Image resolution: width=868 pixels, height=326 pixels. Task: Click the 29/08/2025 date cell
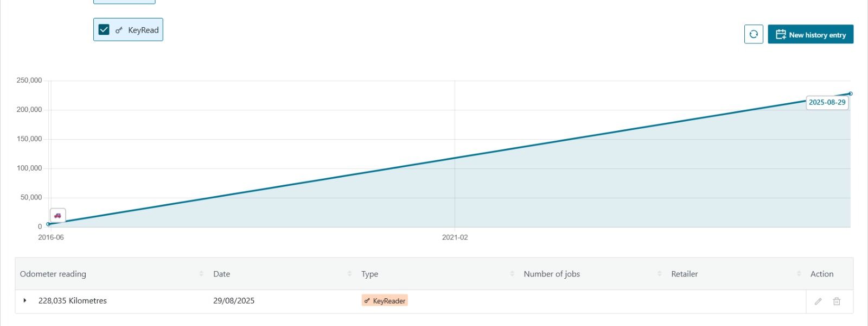pos(234,300)
